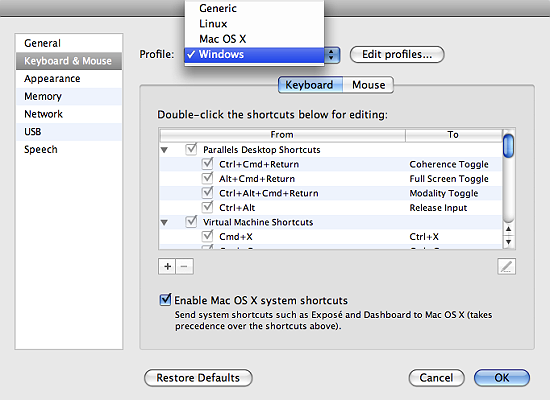Click the scrollbar down arrow
The width and height of the screenshot is (550, 400).
(x=508, y=242)
